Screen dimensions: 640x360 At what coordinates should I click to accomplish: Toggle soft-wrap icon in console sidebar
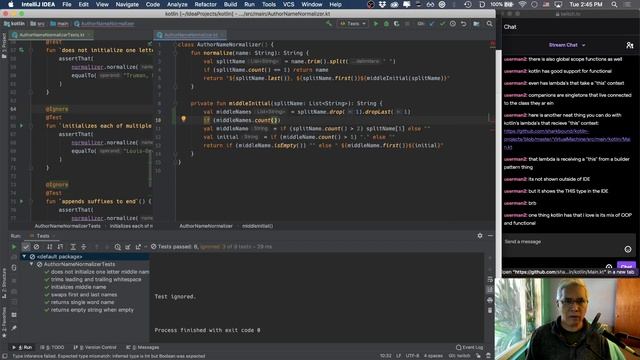point(490,280)
